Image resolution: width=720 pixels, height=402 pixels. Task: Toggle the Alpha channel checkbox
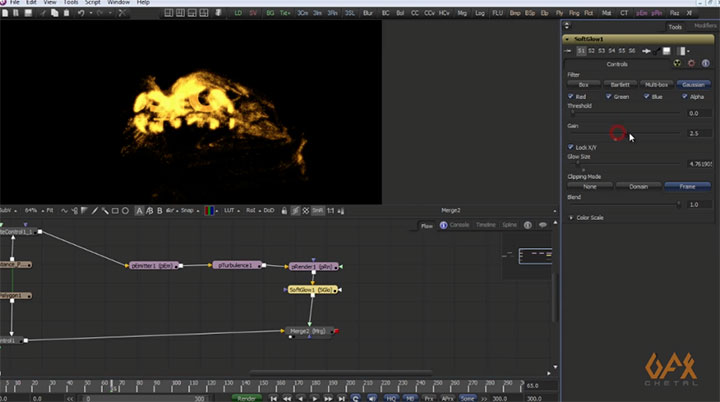click(685, 96)
